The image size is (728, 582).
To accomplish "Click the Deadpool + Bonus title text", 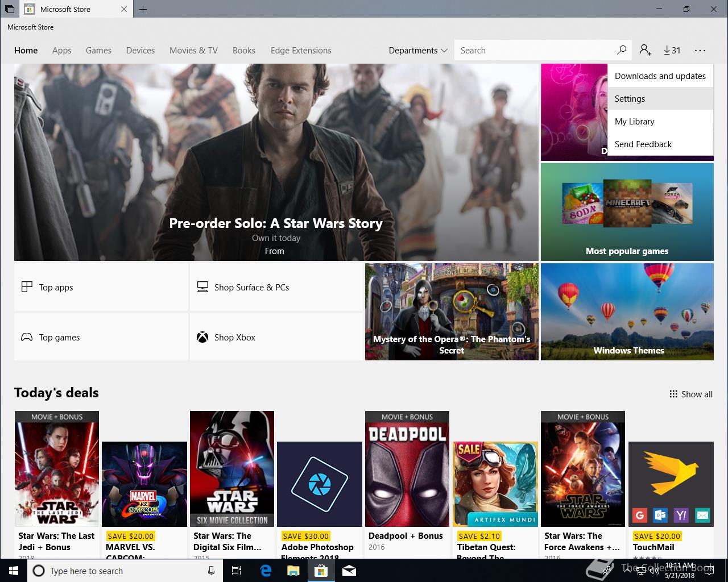I will click(x=406, y=535).
